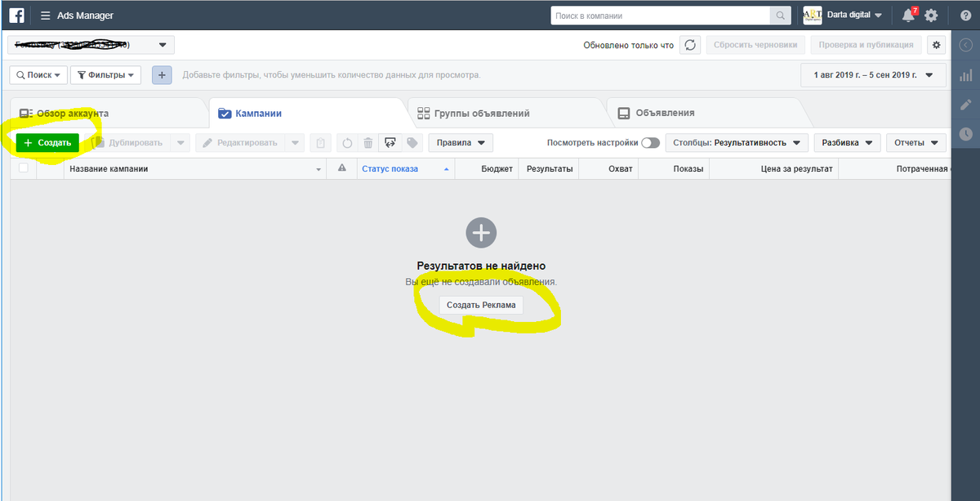Click the green Создать button
Image resolution: width=980 pixels, height=501 pixels.
[x=47, y=143]
